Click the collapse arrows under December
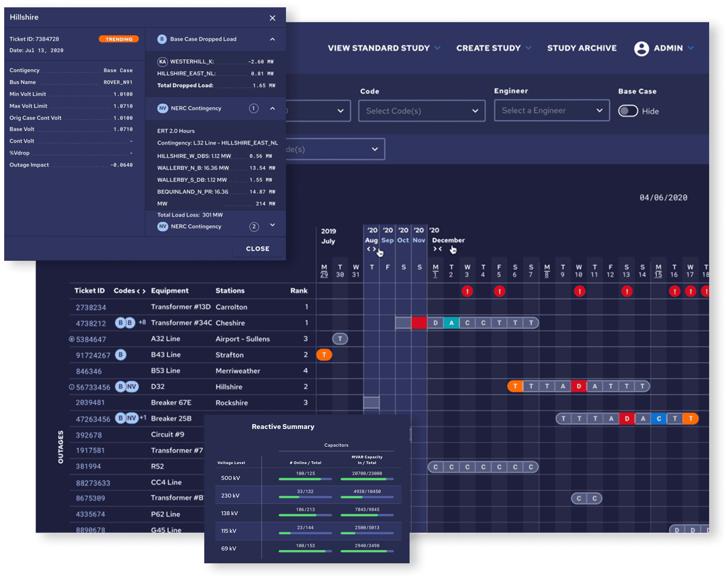Image resolution: width=728 pixels, height=579 pixels. tap(437, 249)
